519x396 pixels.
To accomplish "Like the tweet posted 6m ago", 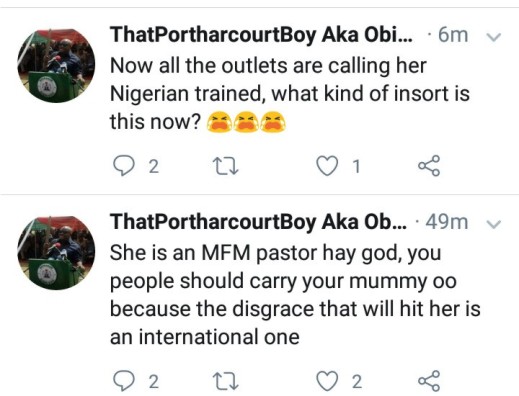I will (x=327, y=166).
